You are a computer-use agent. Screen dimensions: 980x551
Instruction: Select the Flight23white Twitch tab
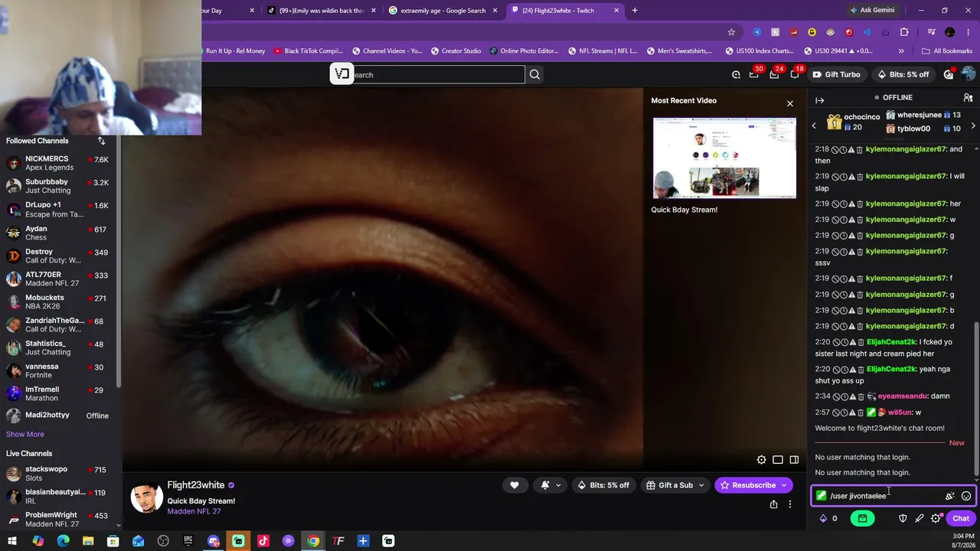[563, 11]
